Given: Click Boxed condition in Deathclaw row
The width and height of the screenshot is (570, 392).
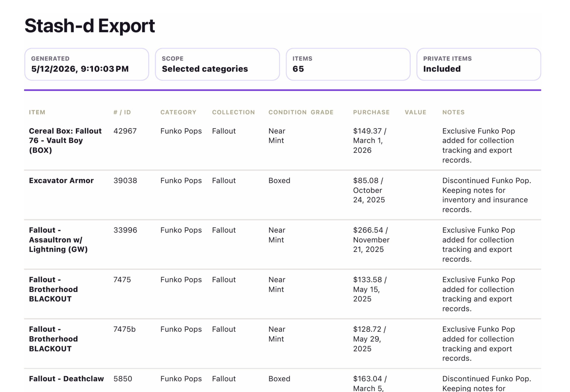Looking at the screenshot, I should [279, 379].
